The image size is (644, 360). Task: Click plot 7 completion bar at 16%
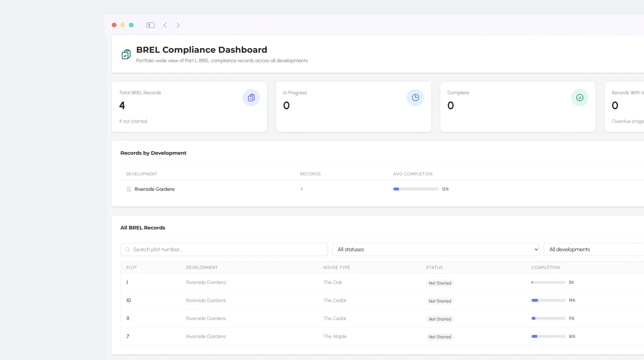[x=548, y=337]
